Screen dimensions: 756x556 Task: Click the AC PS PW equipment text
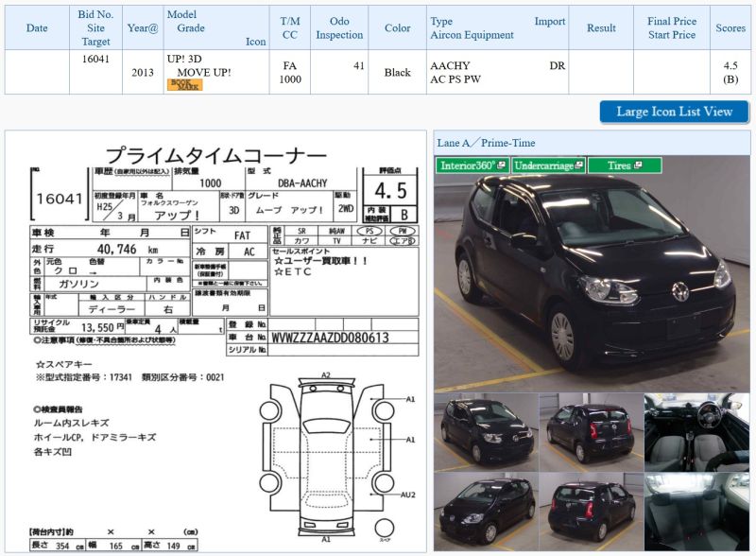point(455,79)
